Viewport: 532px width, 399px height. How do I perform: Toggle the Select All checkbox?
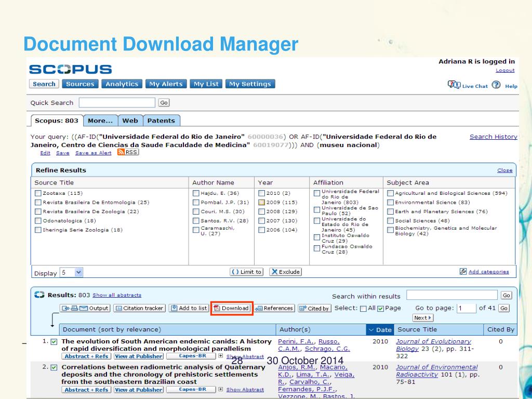363,309
